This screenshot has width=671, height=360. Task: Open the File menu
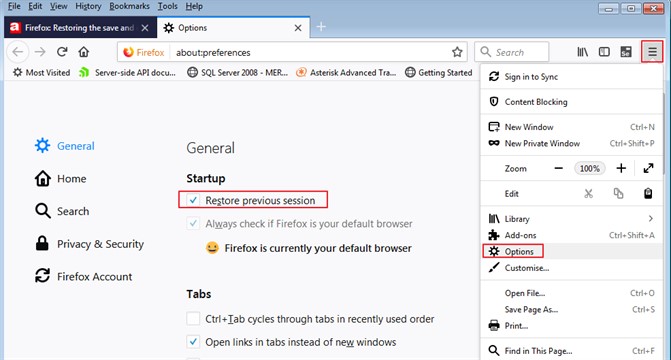14,6
